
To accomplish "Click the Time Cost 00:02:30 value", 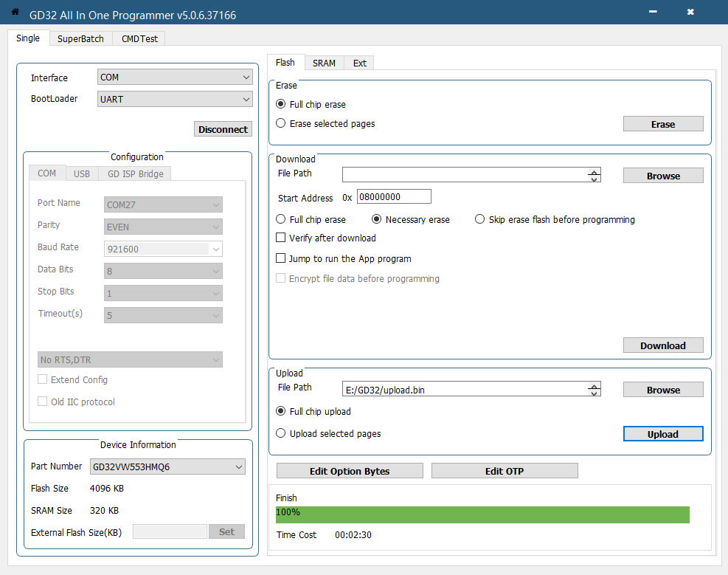I will 353,534.
